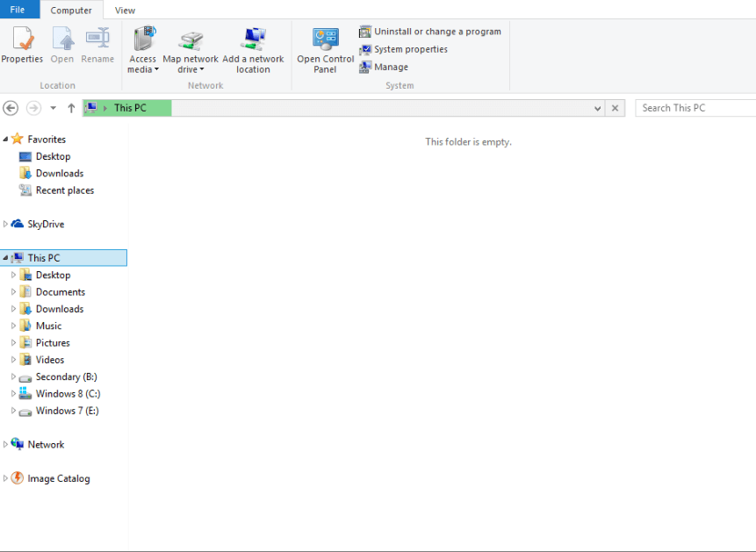Click the Map network drive icon
The width and height of the screenshot is (756, 552).
(x=191, y=40)
